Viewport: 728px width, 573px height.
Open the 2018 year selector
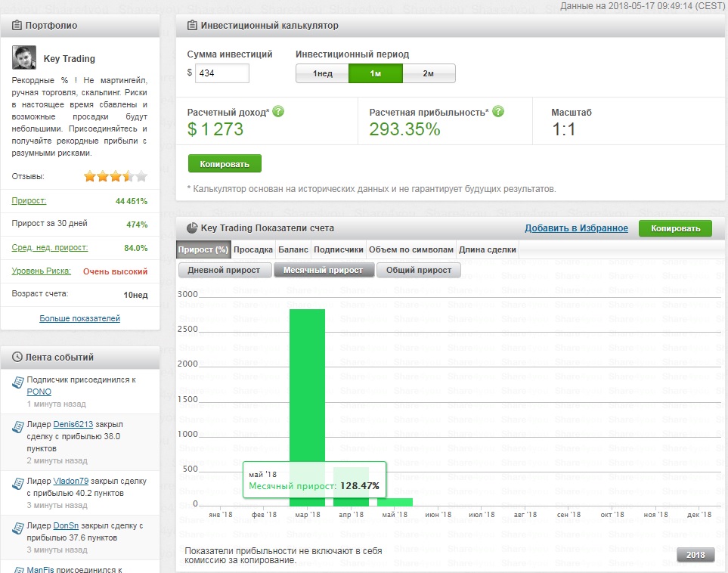point(695,555)
